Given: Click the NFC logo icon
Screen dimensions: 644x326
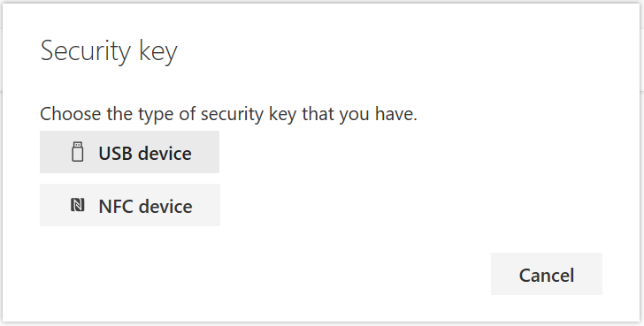Looking at the screenshot, I should (78, 205).
